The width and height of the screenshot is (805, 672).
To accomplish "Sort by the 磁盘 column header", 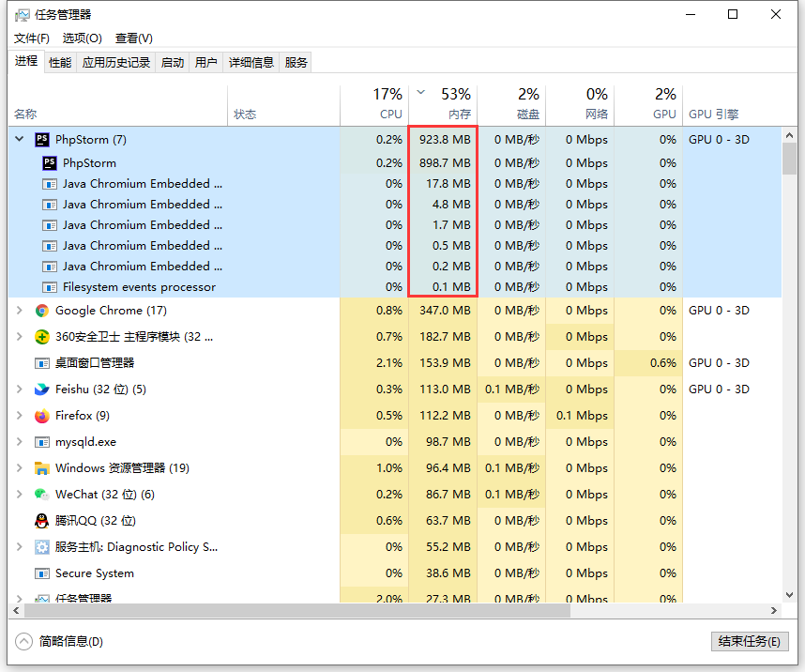I will coord(512,105).
